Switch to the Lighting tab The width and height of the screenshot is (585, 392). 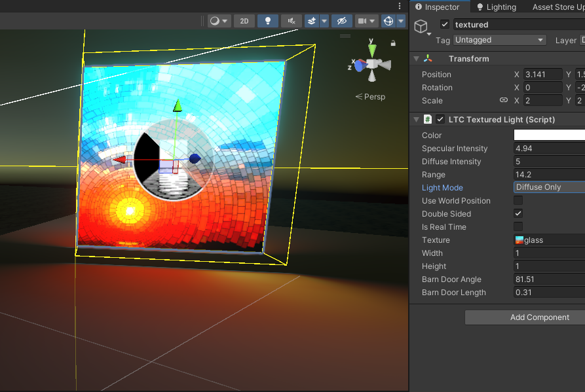pos(496,7)
